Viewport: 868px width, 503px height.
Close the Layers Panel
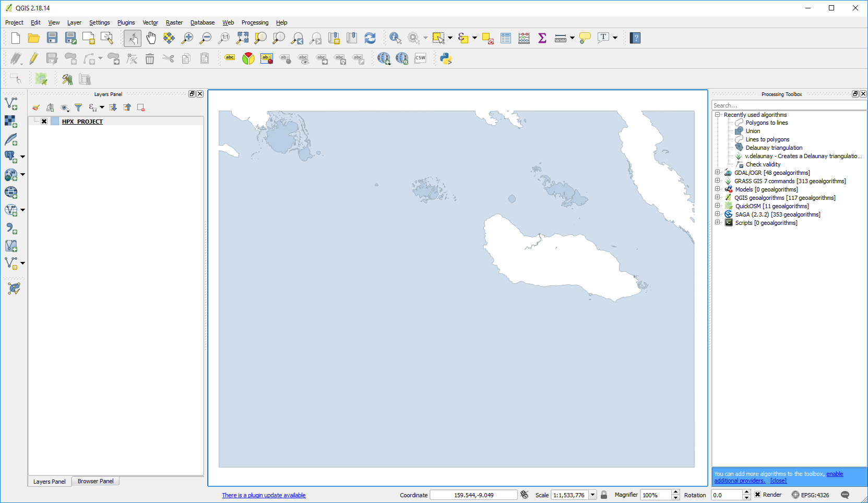200,94
